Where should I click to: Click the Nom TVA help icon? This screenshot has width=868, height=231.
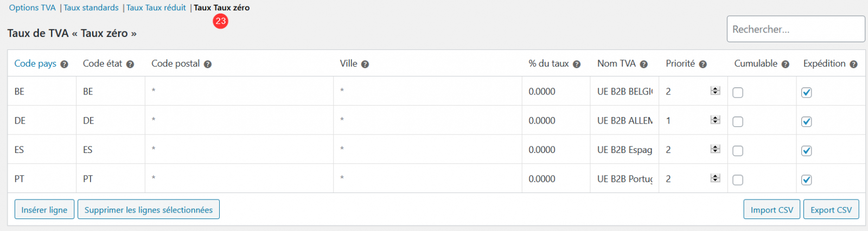click(x=644, y=65)
